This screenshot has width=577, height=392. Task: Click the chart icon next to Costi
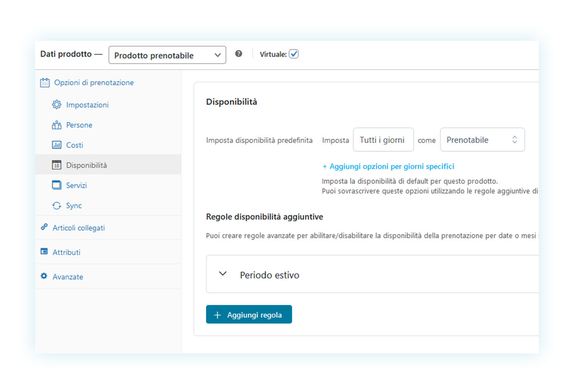pos(56,145)
